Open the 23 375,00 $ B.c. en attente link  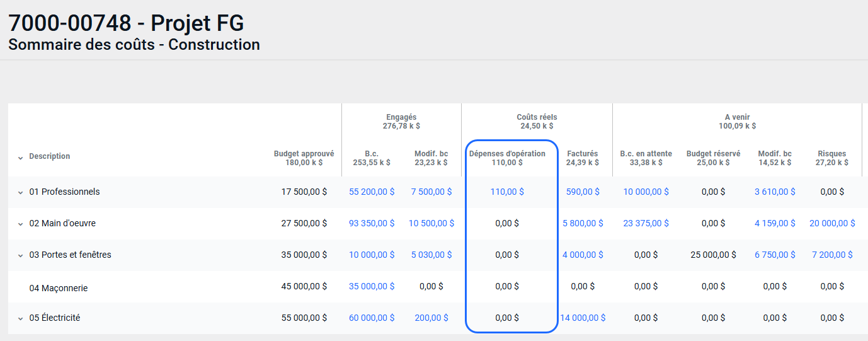tap(646, 223)
